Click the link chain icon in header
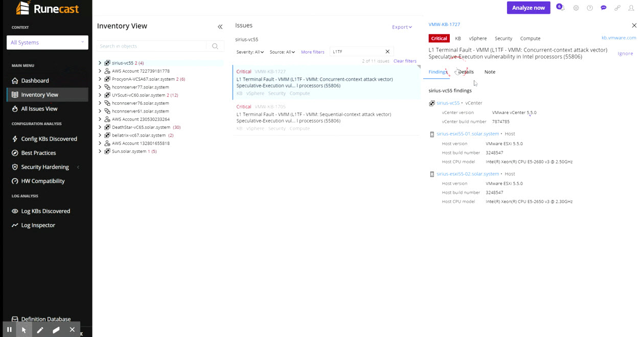Image resolution: width=644 pixels, height=337 pixels. (x=617, y=8)
